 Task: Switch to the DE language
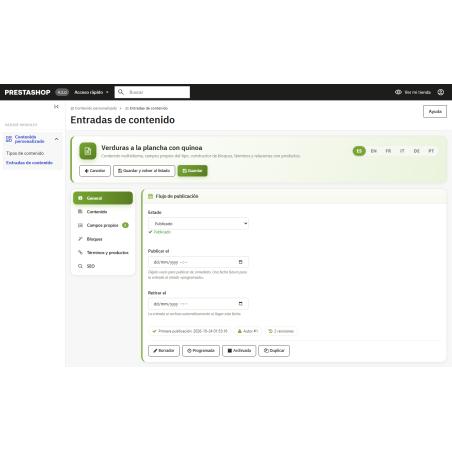point(417,151)
